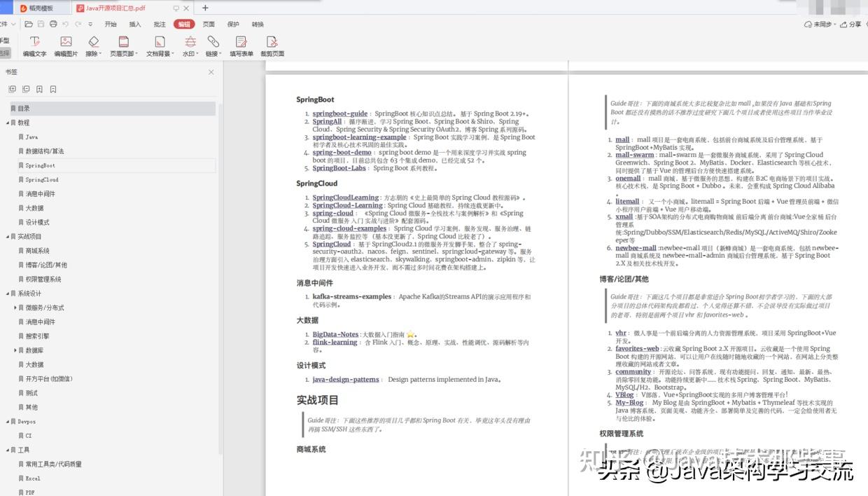Click the springboot-guide link in the document
This screenshot has width=868, height=496.
pos(340,112)
